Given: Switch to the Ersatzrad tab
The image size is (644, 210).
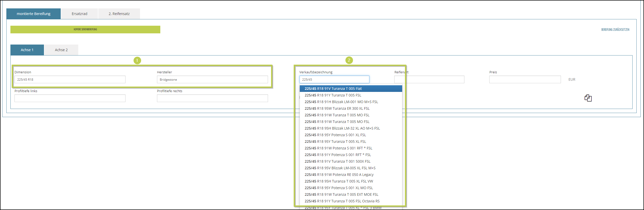Looking at the screenshot, I should pyautogui.click(x=79, y=14).
